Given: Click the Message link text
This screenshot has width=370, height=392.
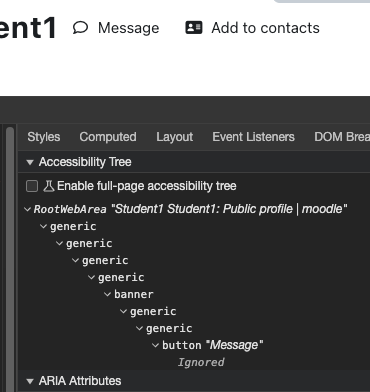Looking at the screenshot, I should point(128,28).
